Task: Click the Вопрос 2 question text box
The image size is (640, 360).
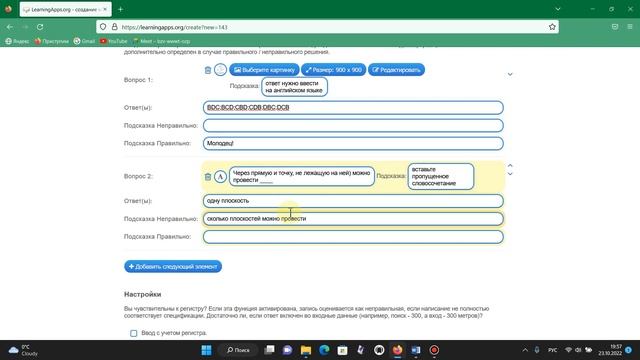Action: 302,176
